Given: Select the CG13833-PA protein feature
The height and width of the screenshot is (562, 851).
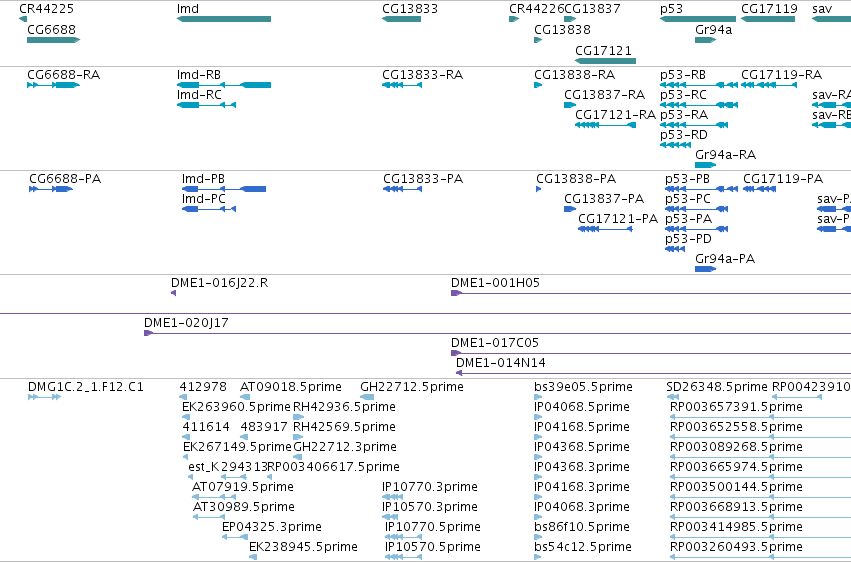Looking at the screenshot, I should (x=403, y=189).
